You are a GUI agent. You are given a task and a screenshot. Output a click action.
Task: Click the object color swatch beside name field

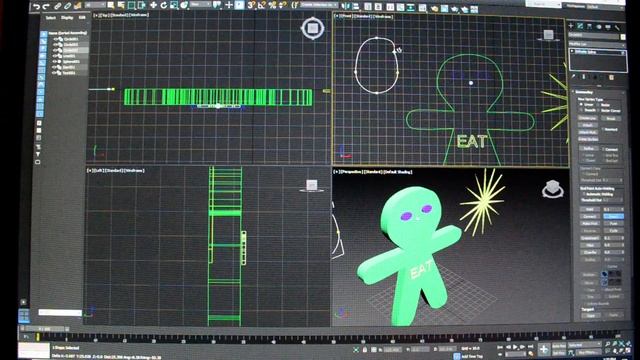(x=623, y=37)
